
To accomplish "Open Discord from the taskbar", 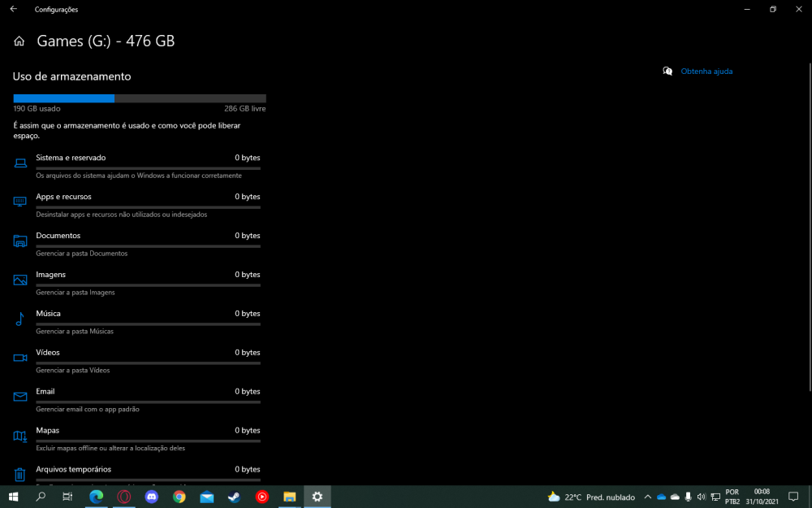I will point(151,497).
